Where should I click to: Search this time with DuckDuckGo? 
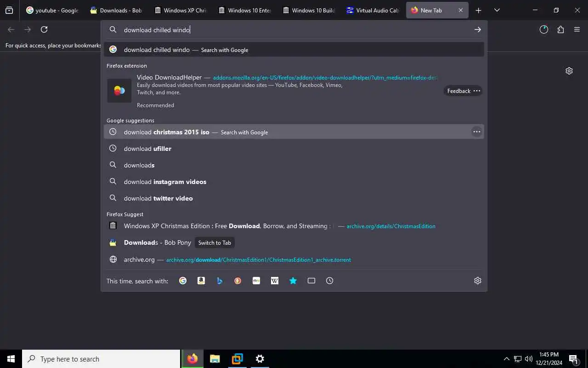point(238,281)
